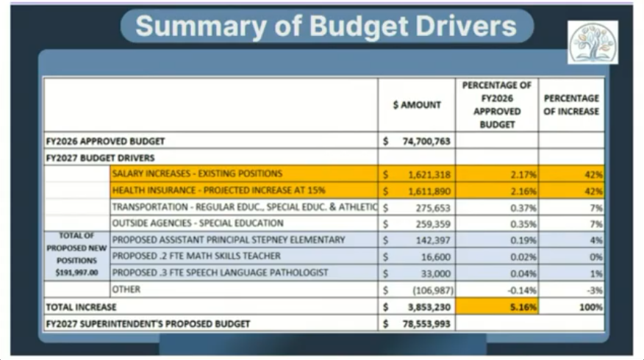Click the Transportation row label
The image size is (644, 360).
click(x=243, y=207)
